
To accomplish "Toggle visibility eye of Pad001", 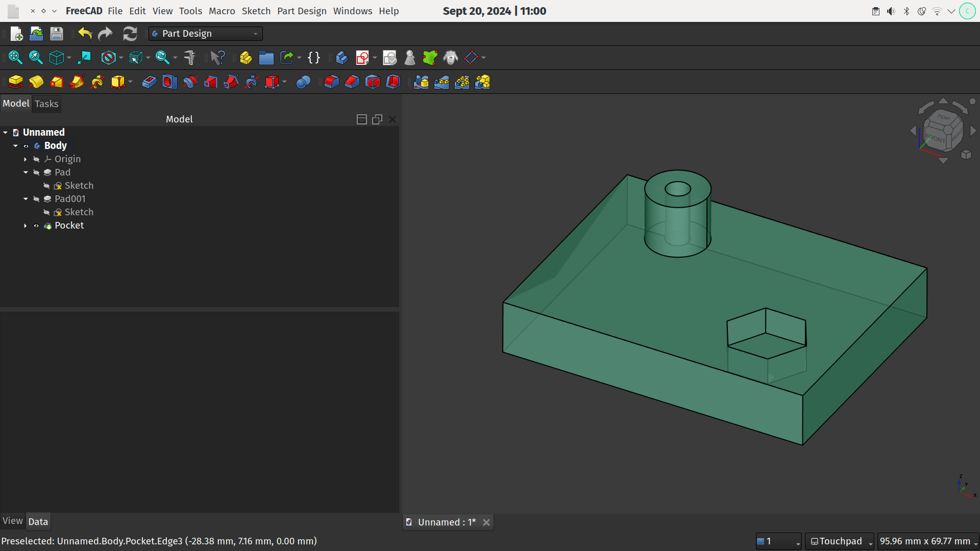I will tap(36, 199).
